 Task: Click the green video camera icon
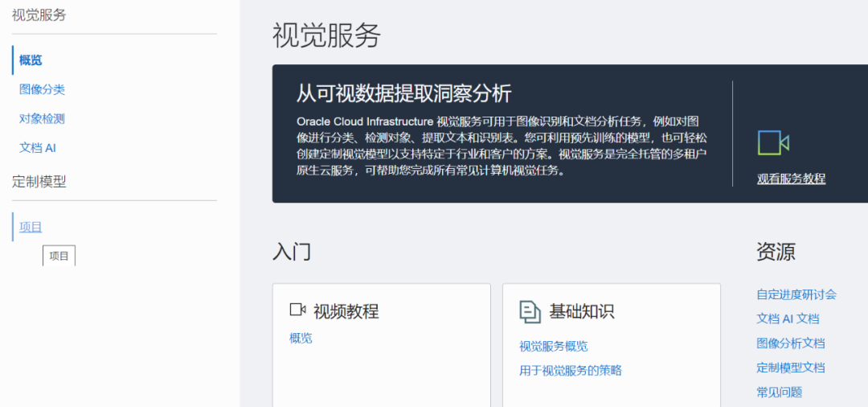pos(773,143)
